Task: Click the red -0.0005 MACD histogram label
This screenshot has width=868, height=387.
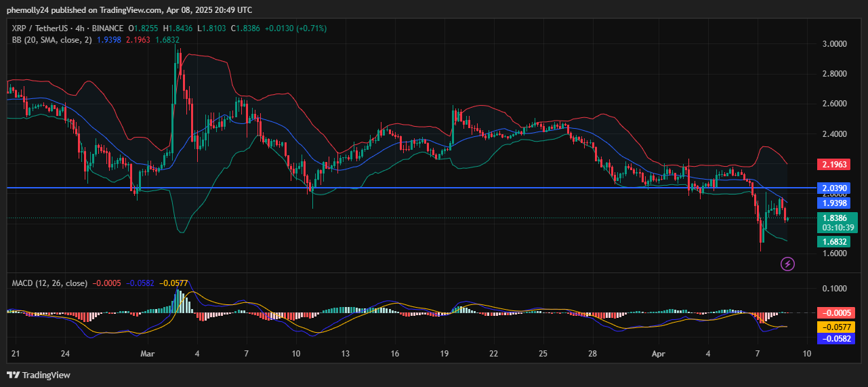Action: click(835, 313)
